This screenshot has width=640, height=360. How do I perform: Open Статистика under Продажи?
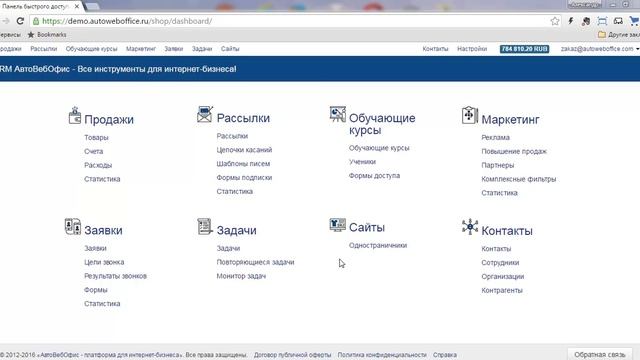[102, 179]
